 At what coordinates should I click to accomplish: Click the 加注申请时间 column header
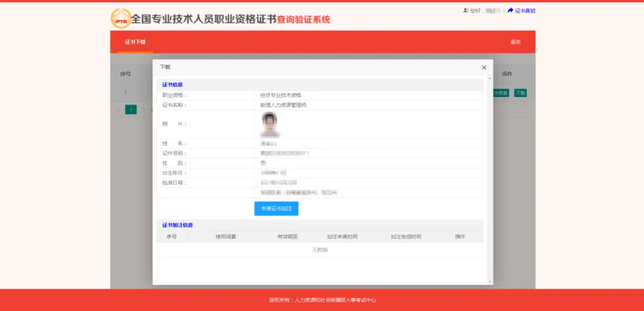pos(342,237)
